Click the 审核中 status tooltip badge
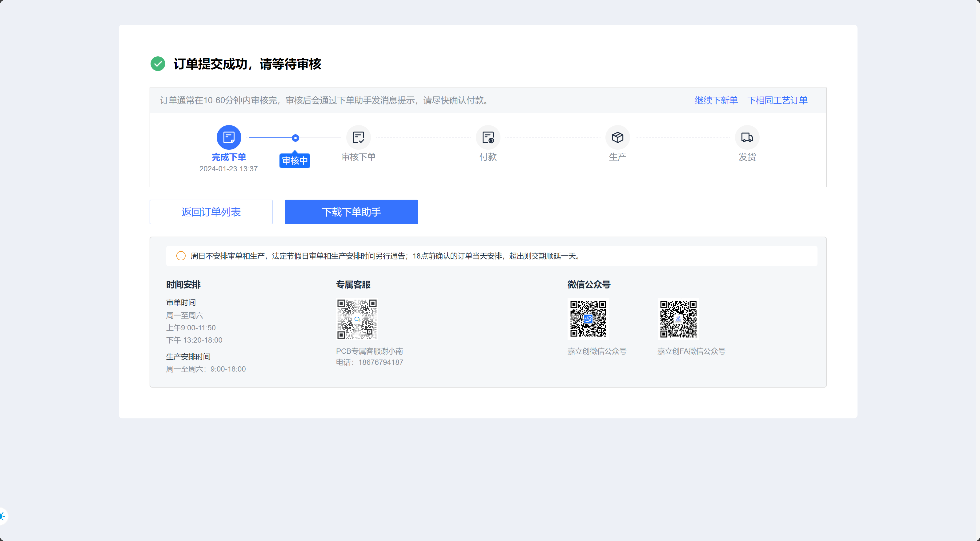The image size is (980, 541). click(295, 161)
